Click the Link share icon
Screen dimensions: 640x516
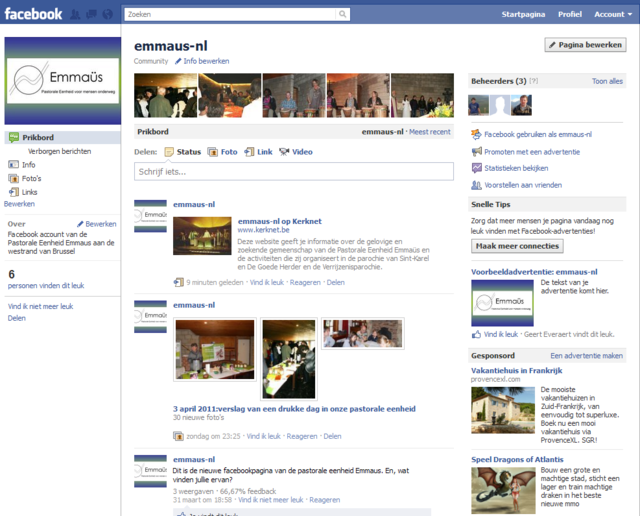pos(249,152)
